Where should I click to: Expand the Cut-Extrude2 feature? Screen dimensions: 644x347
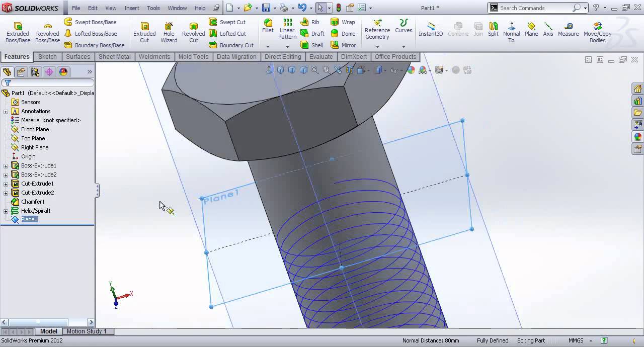pos(6,193)
